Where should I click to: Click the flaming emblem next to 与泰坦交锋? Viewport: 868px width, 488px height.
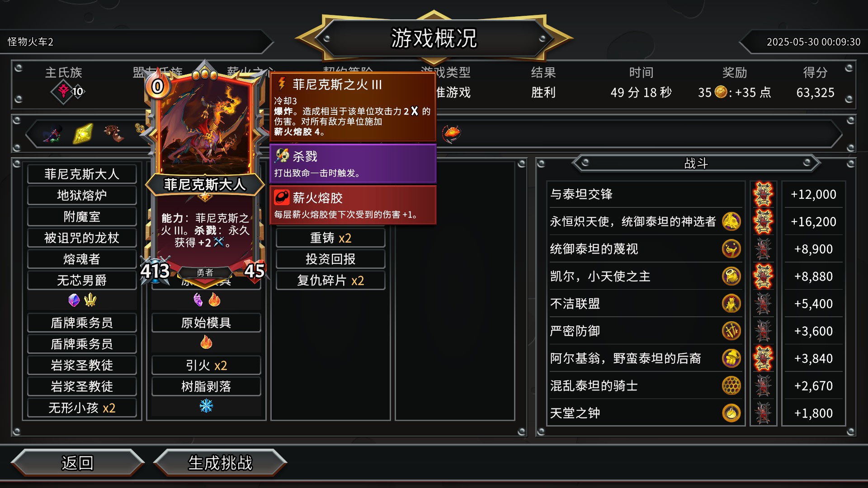(763, 194)
